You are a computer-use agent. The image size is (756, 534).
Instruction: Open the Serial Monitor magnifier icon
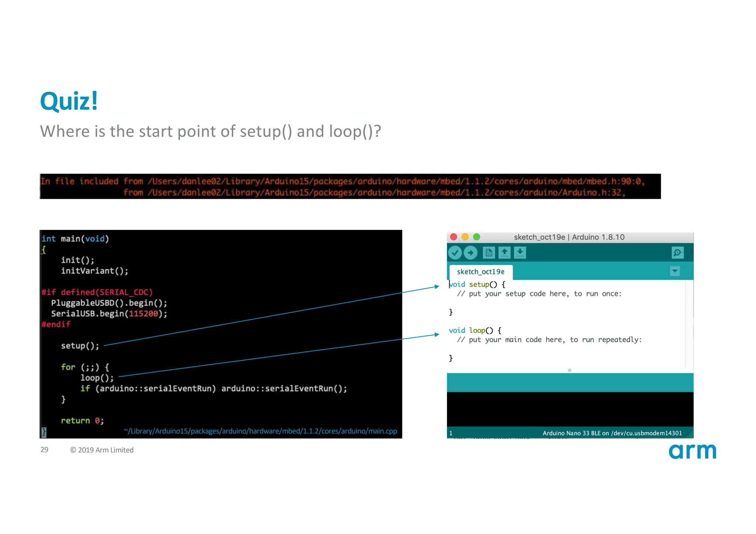[x=678, y=253]
